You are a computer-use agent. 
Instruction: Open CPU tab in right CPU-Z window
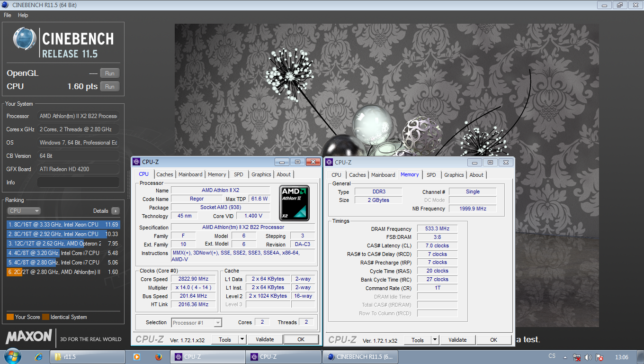click(x=337, y=175)
